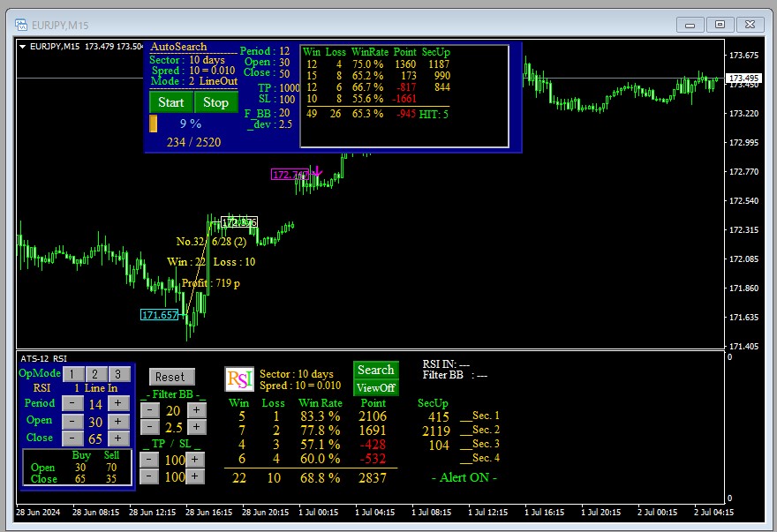The width and height of the screenshot is (777, 532).
Task: Expand the EURJPY,M15 chart dropdown triangle
Action: click(22, 47)
